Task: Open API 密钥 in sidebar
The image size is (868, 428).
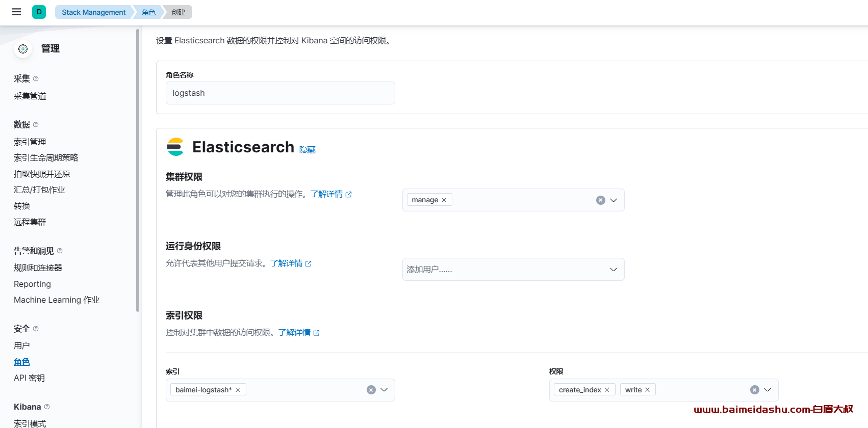Action: click(29, 378)
